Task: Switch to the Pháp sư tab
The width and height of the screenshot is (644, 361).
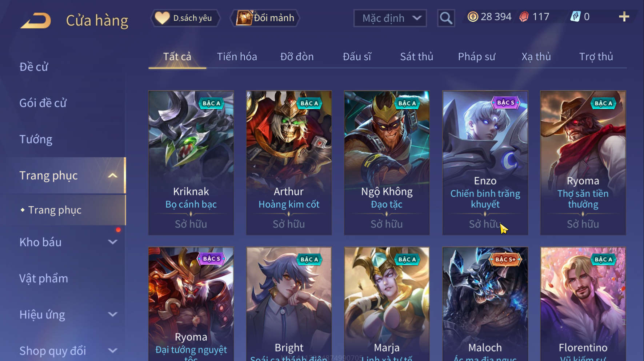Action: (x=476, y=57)
